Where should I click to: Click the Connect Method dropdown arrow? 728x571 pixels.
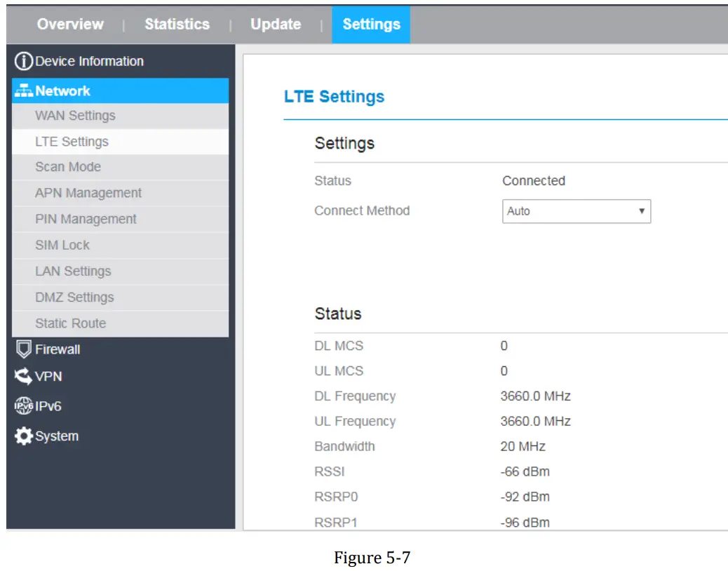(x=641, y=211)
